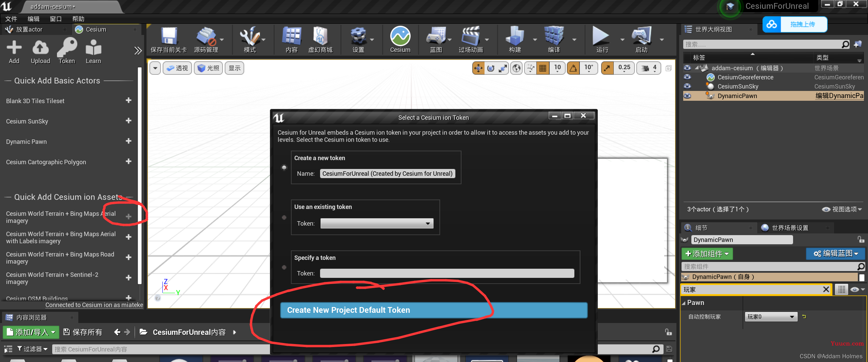Hide CesiumGeoreference with its eye icon
The height and width of the screenshot is (362, 868).
click(687, 77)
